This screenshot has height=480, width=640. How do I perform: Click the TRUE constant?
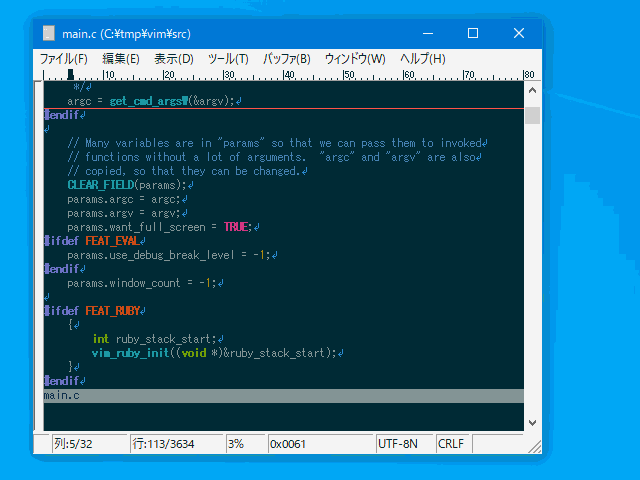click(x=236, y=227)
